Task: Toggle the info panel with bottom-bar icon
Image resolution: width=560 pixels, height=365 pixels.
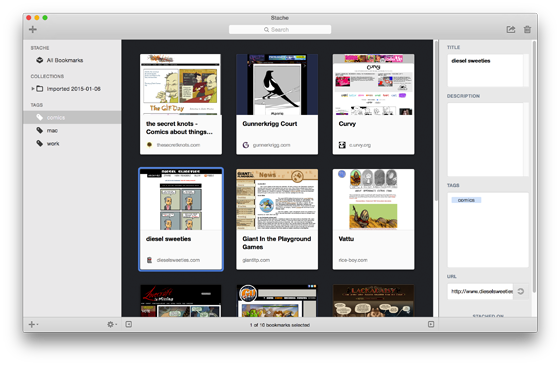Action: click(x=431, y=324)
